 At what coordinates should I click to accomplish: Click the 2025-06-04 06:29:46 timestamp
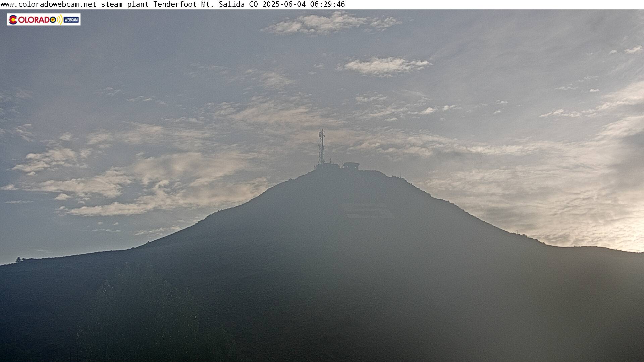pos(304,4)
